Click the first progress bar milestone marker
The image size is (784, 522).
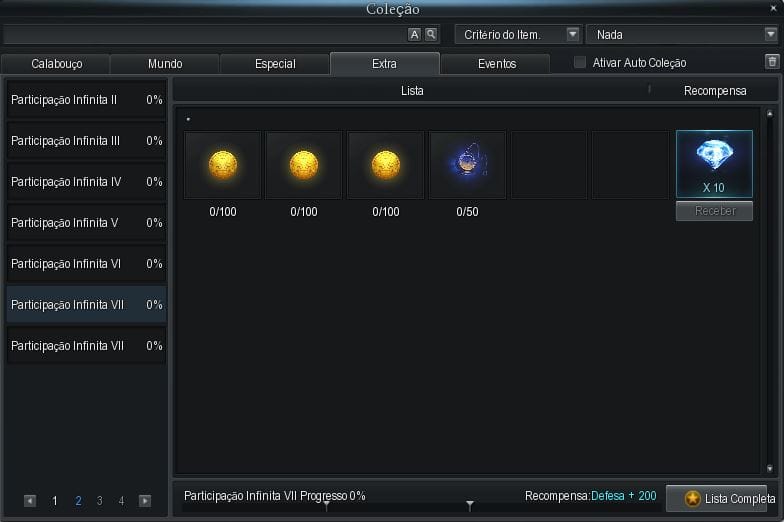coord(326,505)
